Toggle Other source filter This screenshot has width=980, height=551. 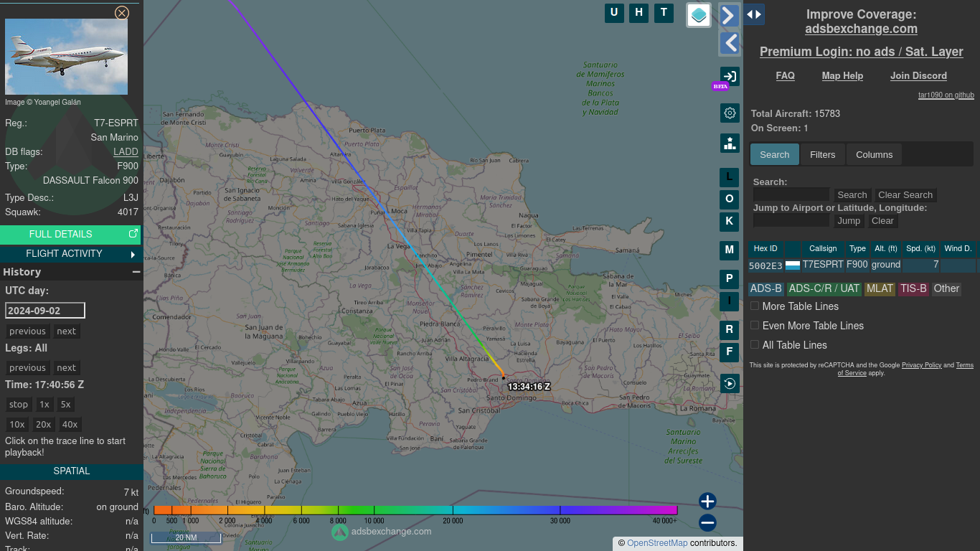pyautogui.click(x=946, y=288)
